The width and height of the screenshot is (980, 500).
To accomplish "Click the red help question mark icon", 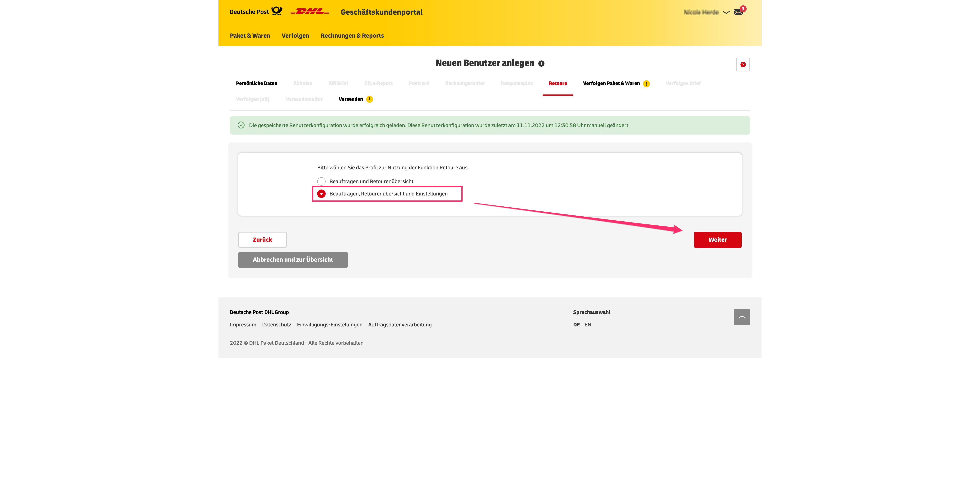I will coord(743,64).
